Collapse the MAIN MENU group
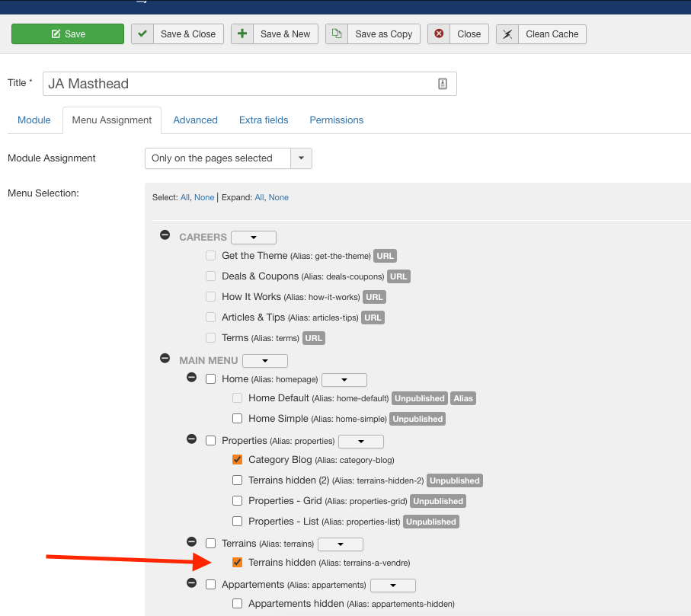Image resolution: width=691 pixels, height=616 pixels. [165, 359]
